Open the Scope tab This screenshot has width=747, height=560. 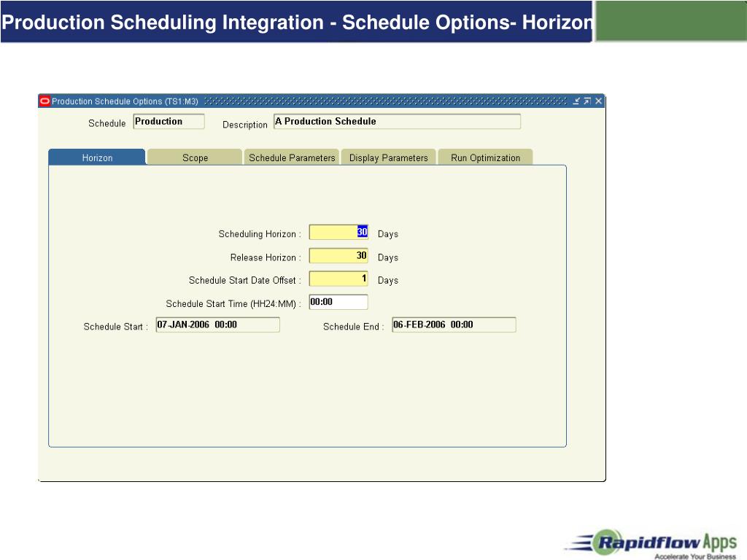[x=195, y=157]
